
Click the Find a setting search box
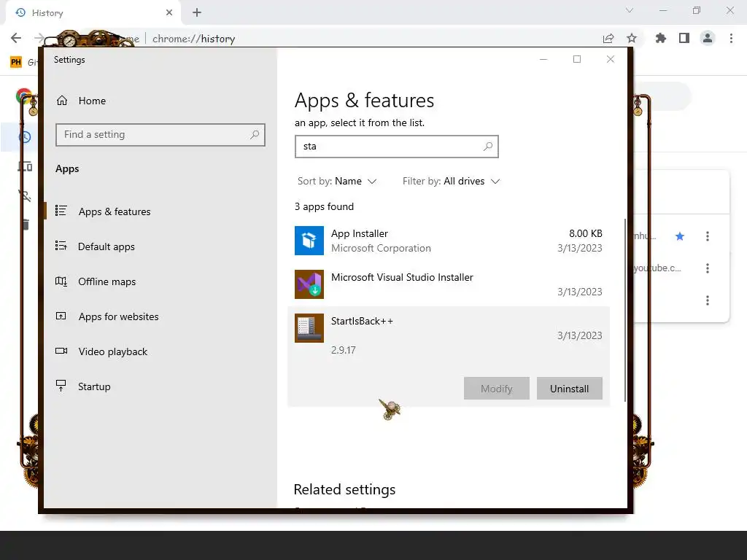(x=160, y=135)
